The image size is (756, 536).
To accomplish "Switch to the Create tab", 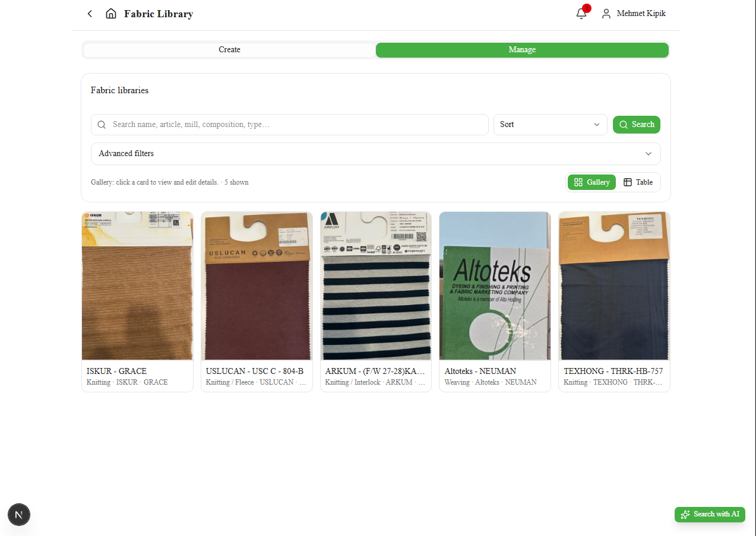I will (229, 50).
